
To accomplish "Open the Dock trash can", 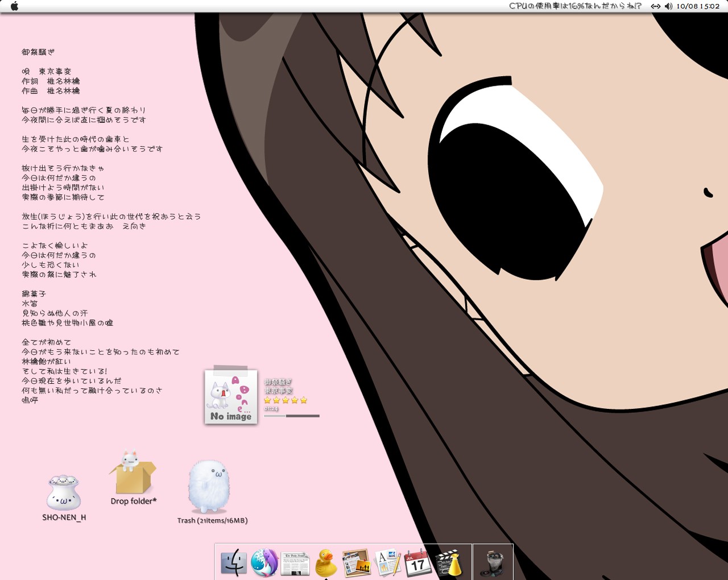I will click(492, 563).
